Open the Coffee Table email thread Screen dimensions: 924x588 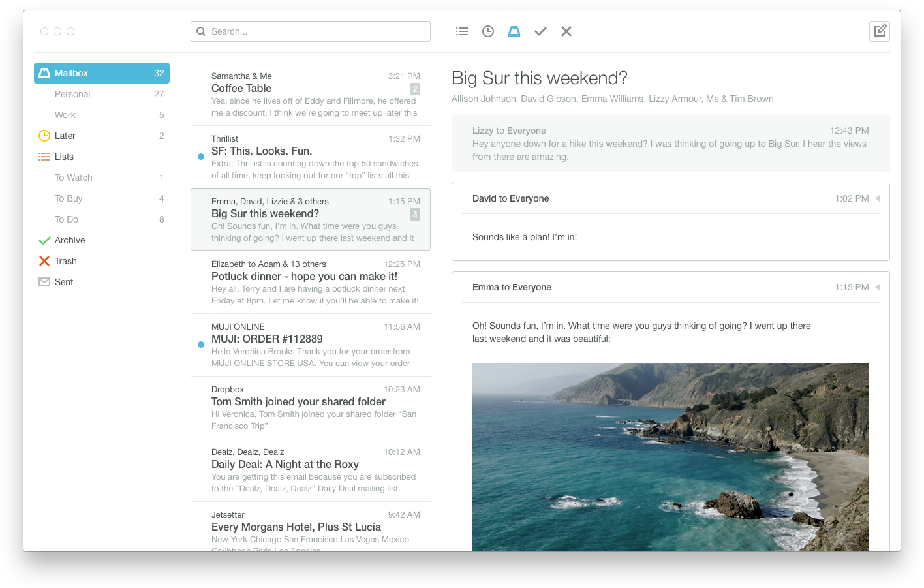pos(310,94)
